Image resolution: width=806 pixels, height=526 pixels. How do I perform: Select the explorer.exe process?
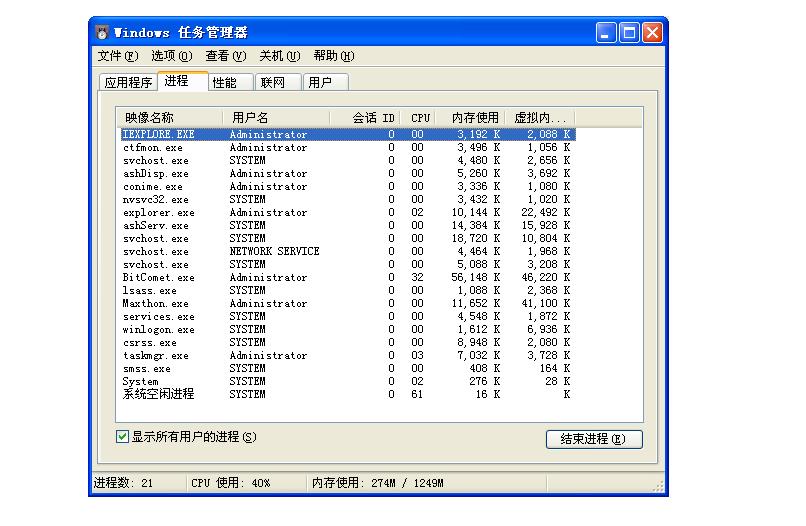(x=348, y=212)
